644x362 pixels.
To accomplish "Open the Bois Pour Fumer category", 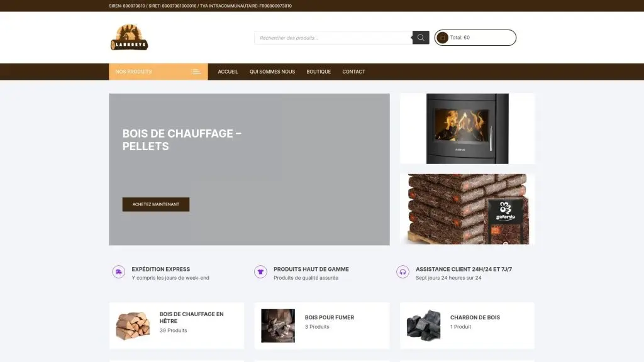I will pos(329,317).
